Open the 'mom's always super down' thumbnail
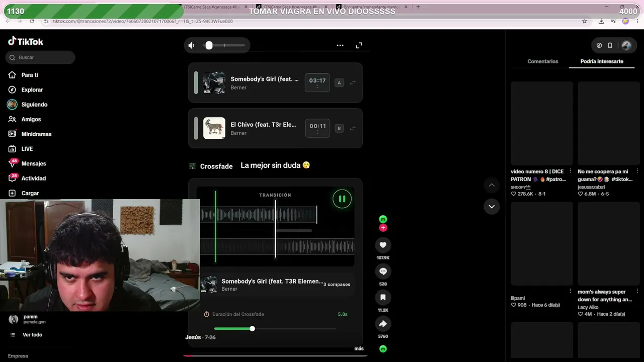The image size is (644, 362). click(609, 243)
